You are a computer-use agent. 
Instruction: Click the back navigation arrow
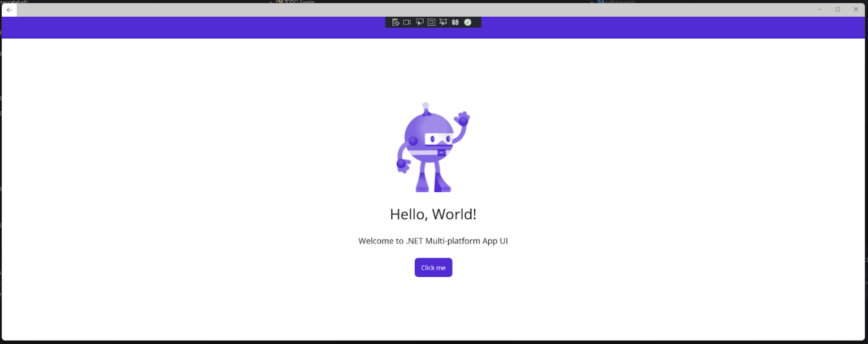(8, 10)
